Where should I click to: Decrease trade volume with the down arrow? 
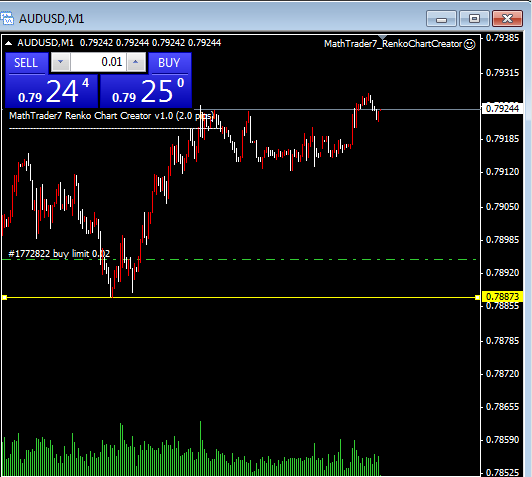point(61,62)
